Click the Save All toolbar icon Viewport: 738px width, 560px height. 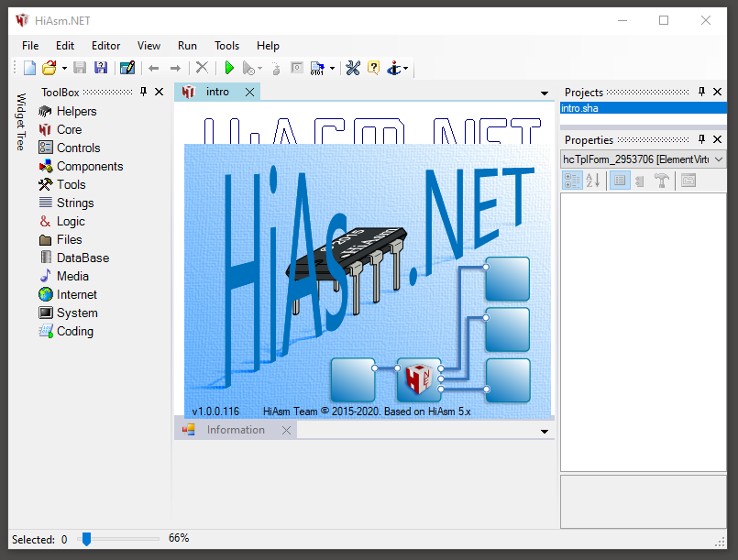click(x=101, y=68)
